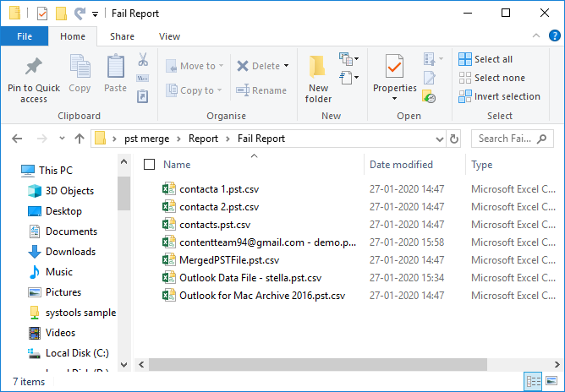
Task: Open recent locations dropdown arrow
Action: coord(62,139)
